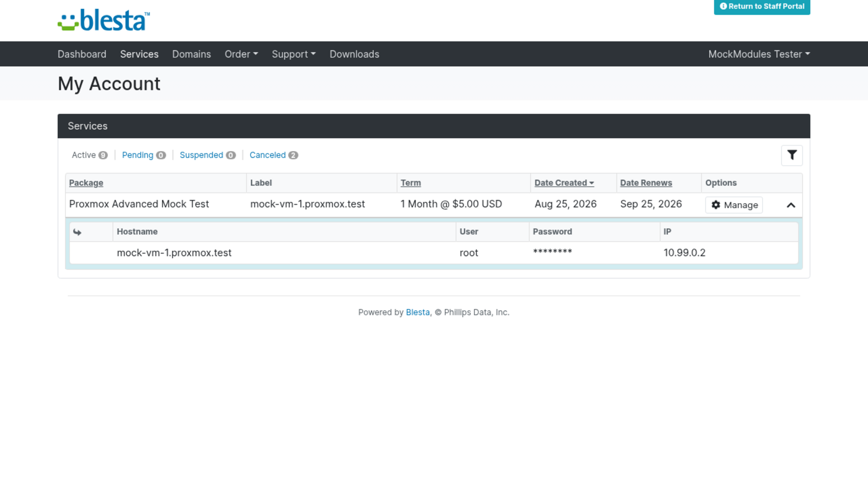Viewport: 868px width, 488px height.
Task: Click the User column header
Action: (x=469, y=232)
